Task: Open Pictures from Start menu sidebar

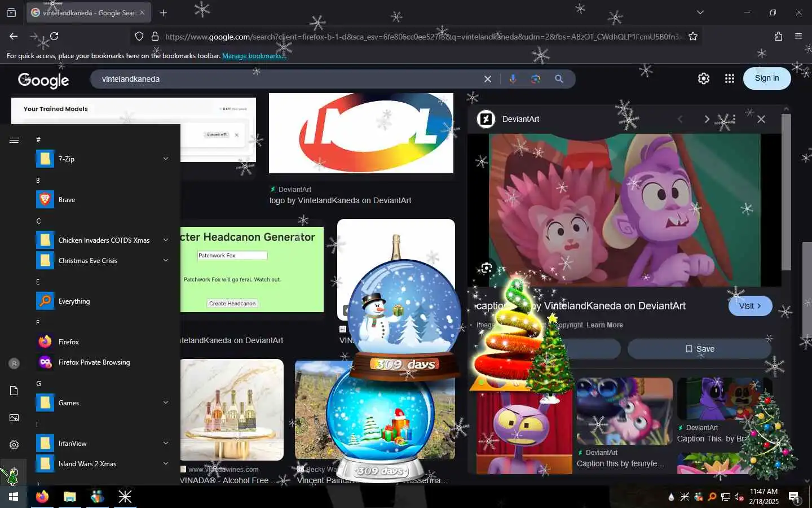Action: 14,418
